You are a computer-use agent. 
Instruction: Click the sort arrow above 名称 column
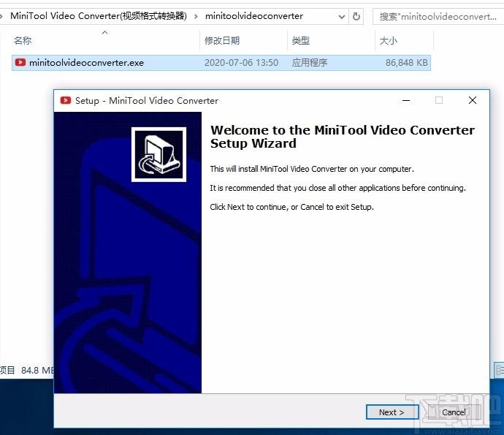pos(104,32)
